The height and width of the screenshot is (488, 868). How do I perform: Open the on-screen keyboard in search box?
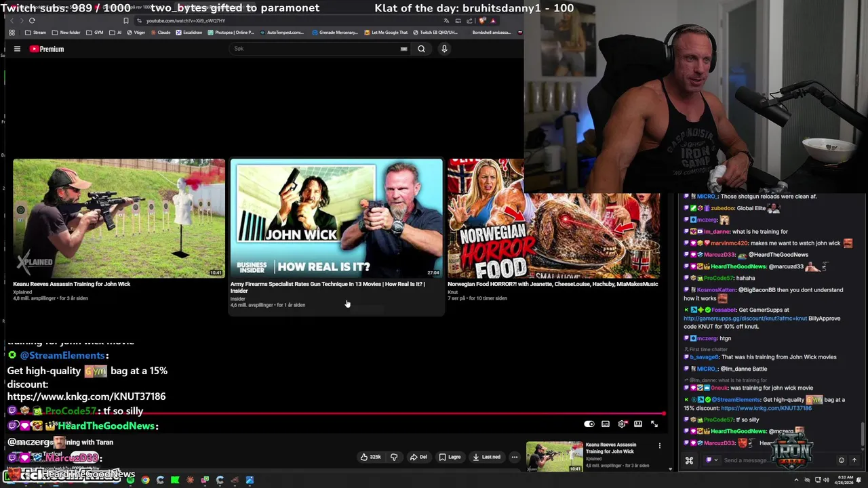403,49
